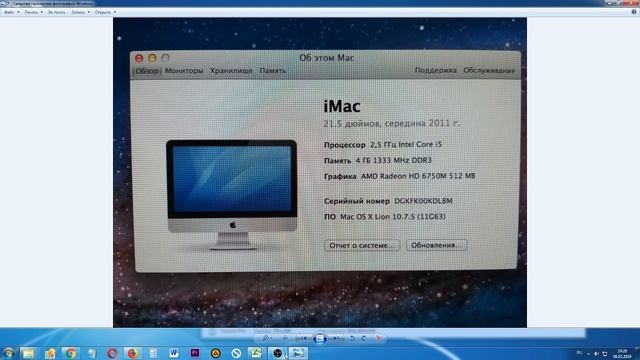Rotate the photo clockwise
This screenshot has height=360, width=640.
point(363,338)
